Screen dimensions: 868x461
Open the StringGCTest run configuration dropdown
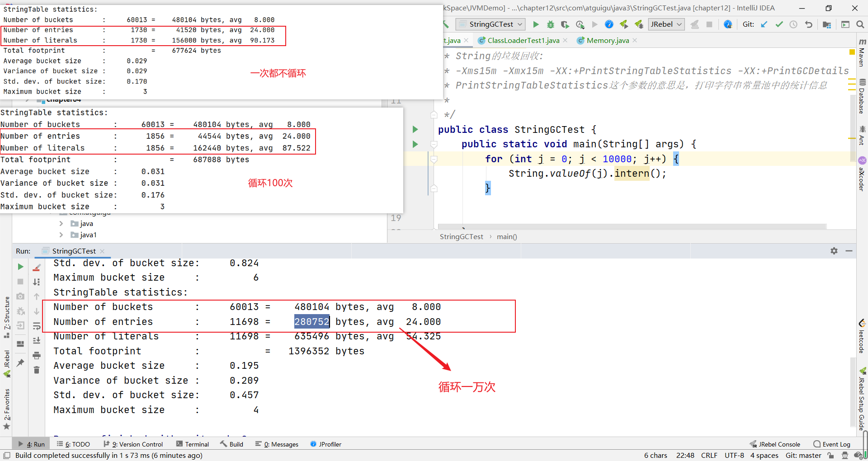point(491,24)
